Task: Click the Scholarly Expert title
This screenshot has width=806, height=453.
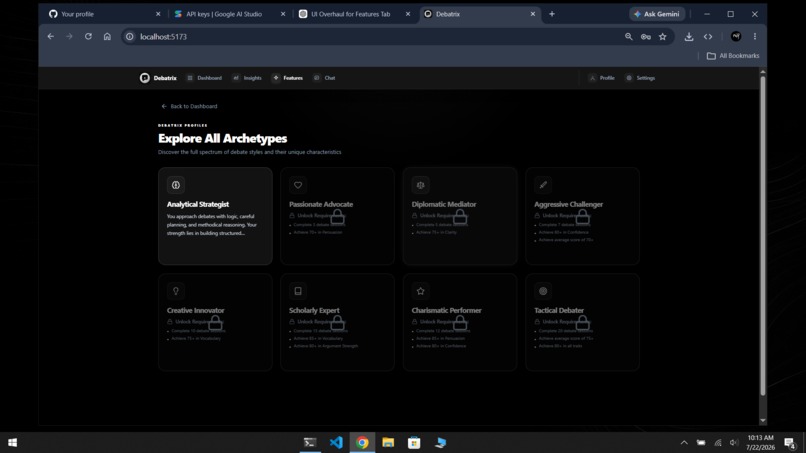Action: [314, 310]
